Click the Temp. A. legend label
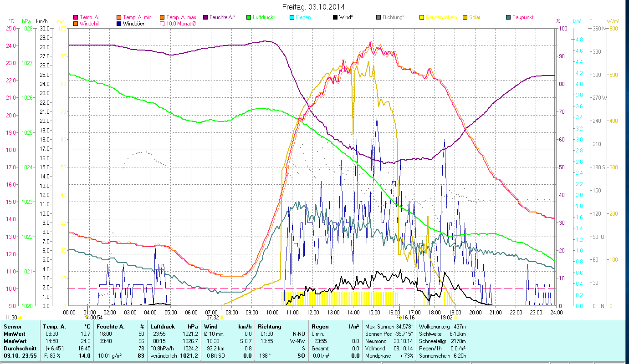This screenshot has height=364, width=629. pyautogui.click(x=90, y=18)
